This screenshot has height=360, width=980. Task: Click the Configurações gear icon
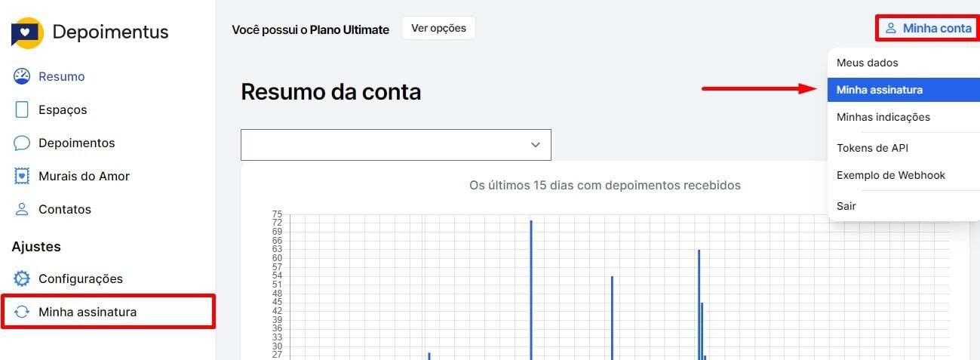click(22, 278)
